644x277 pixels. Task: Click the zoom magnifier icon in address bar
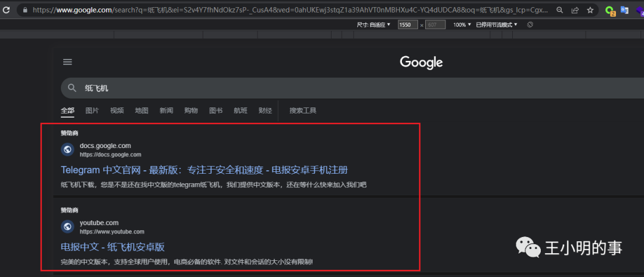coord(559,10)
